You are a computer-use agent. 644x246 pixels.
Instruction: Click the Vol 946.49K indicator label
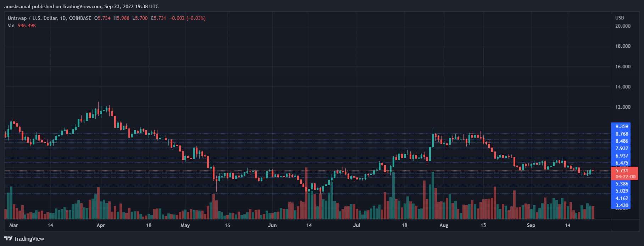pos(22,25)
